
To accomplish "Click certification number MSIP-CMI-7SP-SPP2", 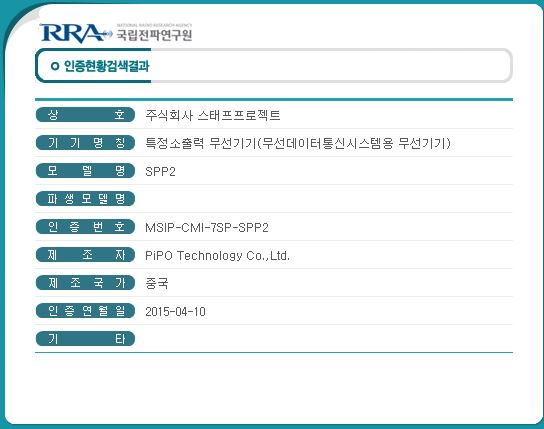I will pos(207,228).
